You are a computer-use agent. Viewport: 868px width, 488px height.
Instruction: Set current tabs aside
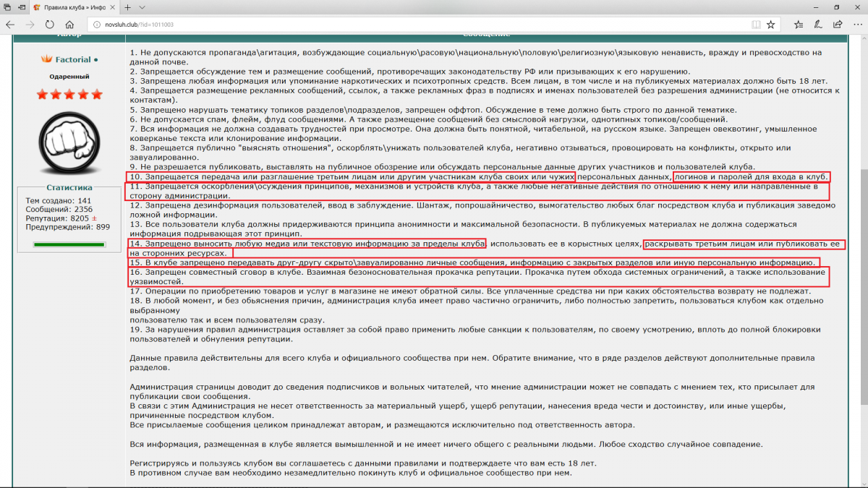tap(22, 7)
